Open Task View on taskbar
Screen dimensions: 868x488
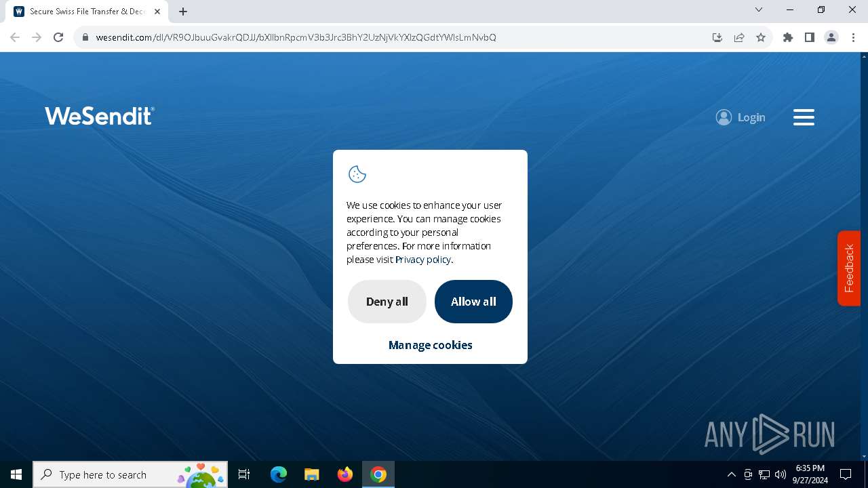click(x=245, y=474)
